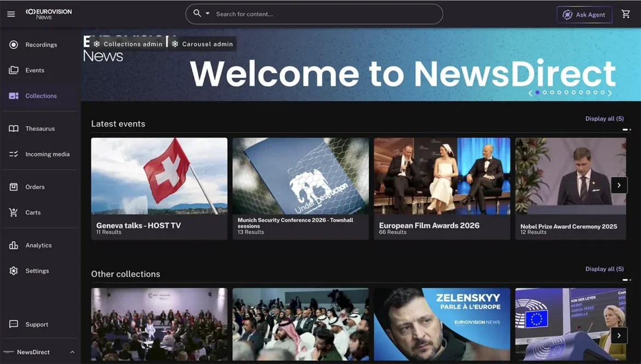Open Geneva talks - HOST TV card
641x364 pixels.
pyautogui.click(x=159, y=188)
